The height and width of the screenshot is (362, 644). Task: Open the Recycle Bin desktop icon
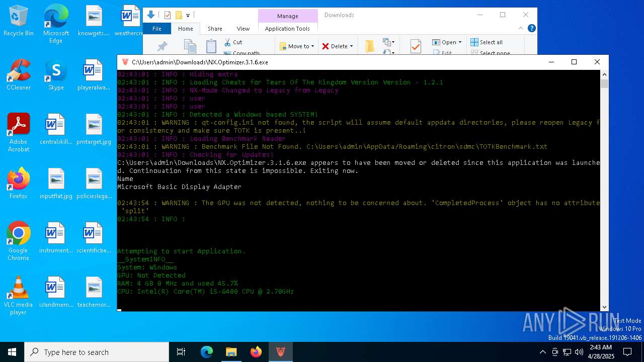(x=19, y=21)
